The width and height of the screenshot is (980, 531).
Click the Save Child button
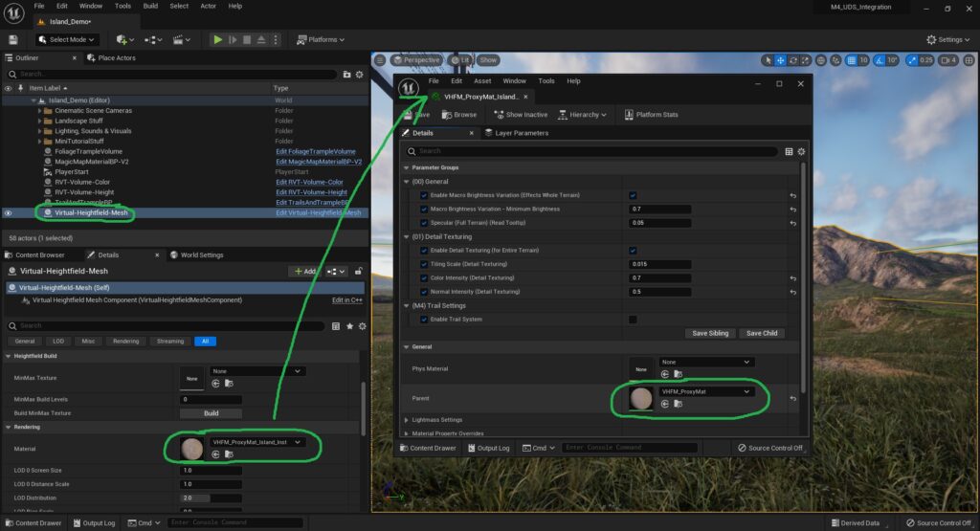pyautogui.click(x=762, y=334)
